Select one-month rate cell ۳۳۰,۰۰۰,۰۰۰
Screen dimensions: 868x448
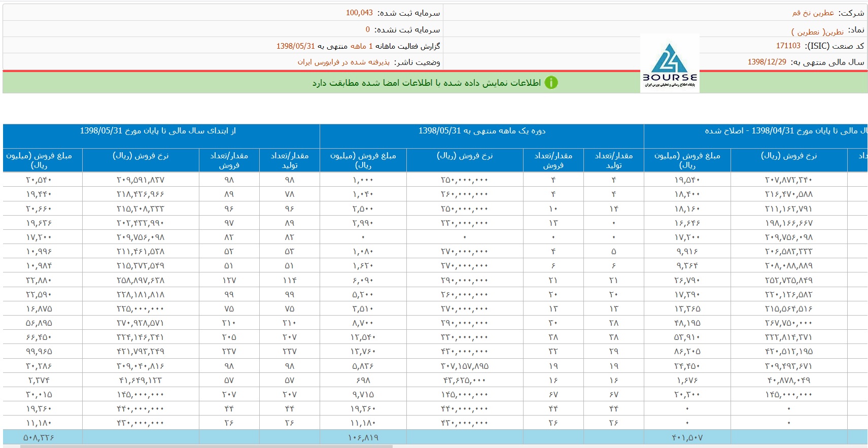(465, 337)
